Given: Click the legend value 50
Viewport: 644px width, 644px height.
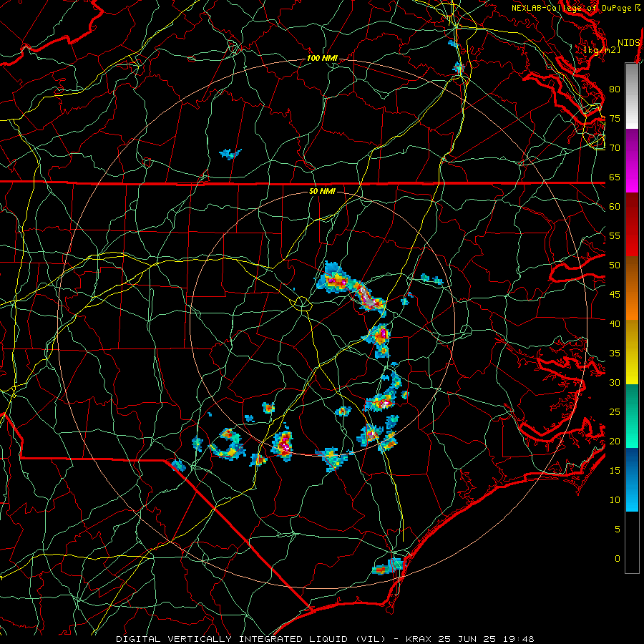Looking at the screenshot, I should (615, 265).
